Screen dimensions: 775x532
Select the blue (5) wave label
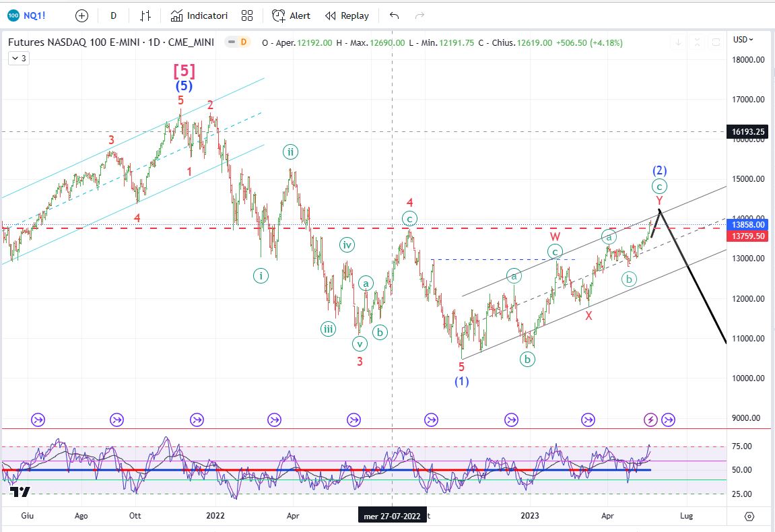[184, 86]
